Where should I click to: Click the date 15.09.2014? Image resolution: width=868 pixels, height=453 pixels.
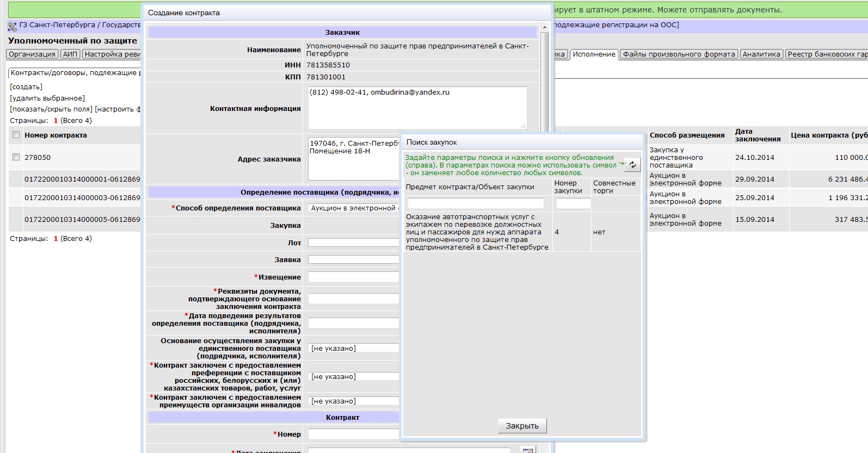tap(755, 220)
